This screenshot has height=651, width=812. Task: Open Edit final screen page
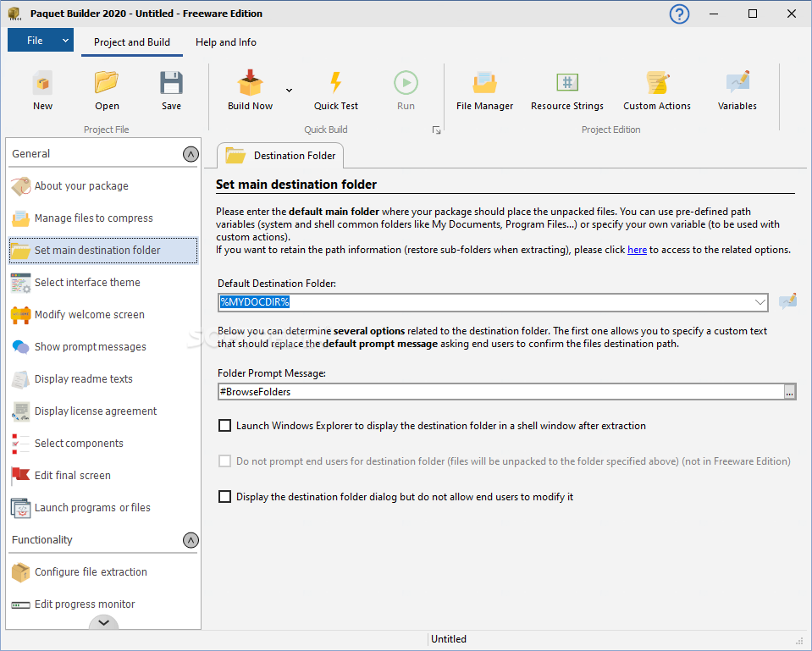tap(103, 475)
